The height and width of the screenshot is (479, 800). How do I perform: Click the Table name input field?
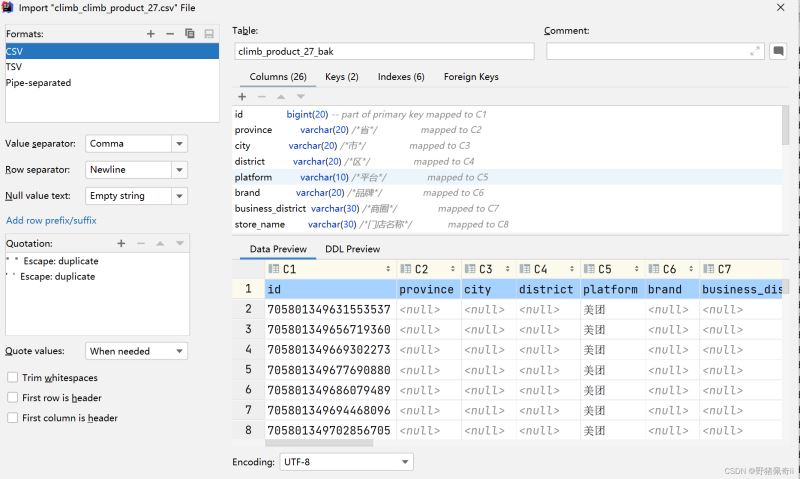pyautogui.click(x=384, y=51)
